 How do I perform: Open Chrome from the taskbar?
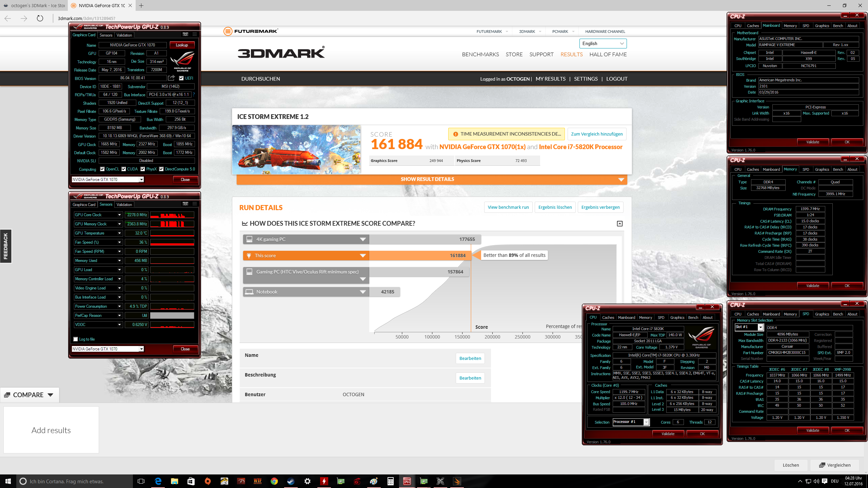point(274,481)
